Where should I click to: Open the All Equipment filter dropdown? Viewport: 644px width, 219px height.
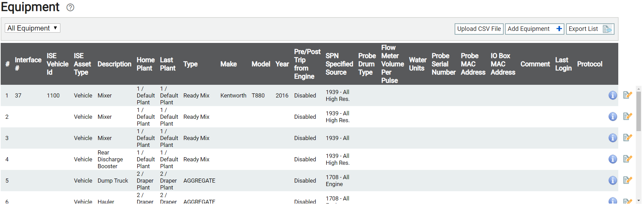33,28
